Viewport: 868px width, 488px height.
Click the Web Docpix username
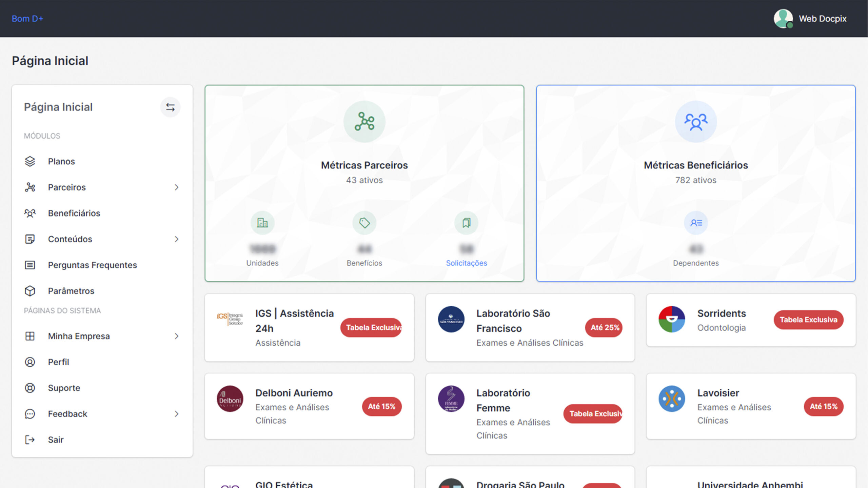pos(823,19)
